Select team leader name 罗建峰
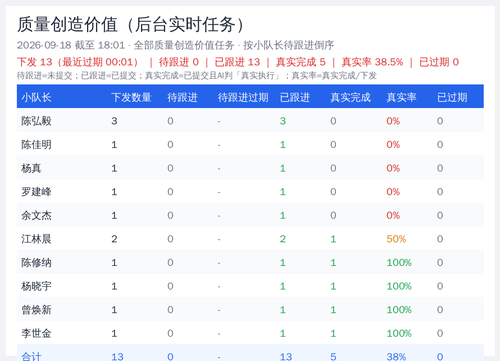The image size is (500, 361). (x=36, y=192)
